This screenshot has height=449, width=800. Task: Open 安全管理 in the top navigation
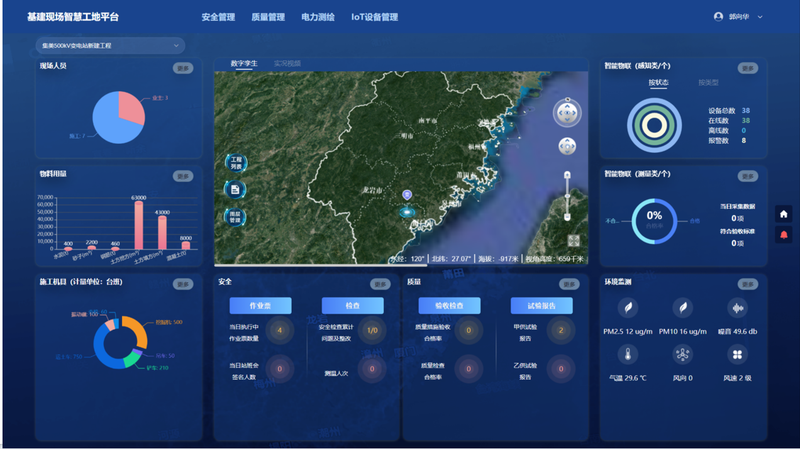point(218,17)
